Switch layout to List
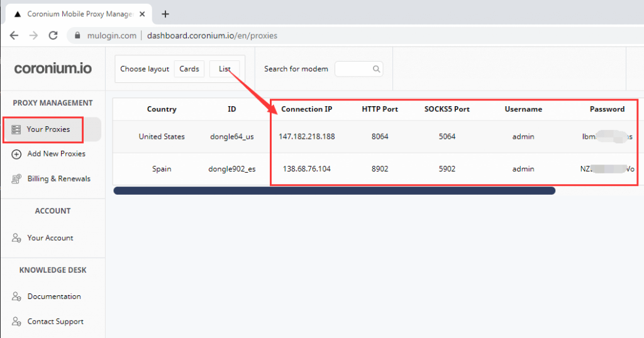 (x=225, y=69)
